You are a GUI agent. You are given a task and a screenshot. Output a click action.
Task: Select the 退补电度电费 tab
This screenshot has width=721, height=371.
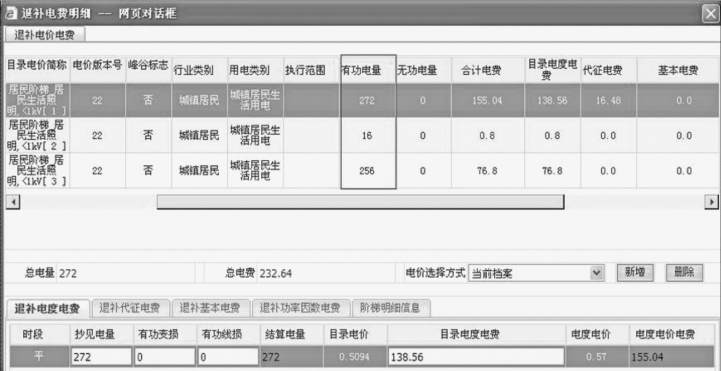point(47,308)
